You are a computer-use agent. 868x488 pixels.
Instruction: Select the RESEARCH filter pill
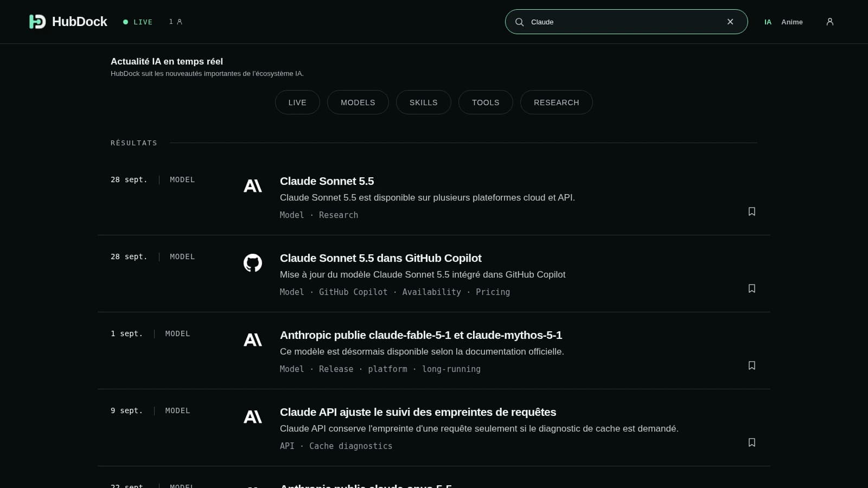(557, 102)
